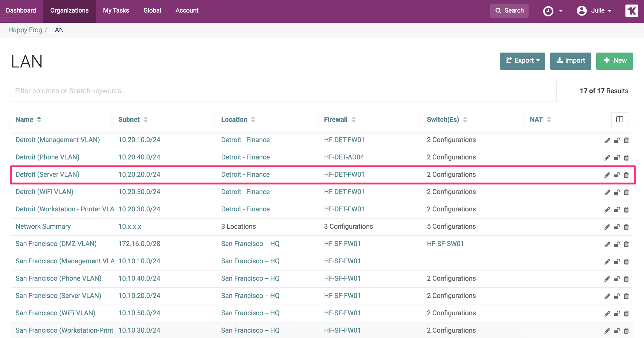Viewport: 644px width, 338px height.
Task: Click the column chooser icon in table header
Action: point(619,120)
